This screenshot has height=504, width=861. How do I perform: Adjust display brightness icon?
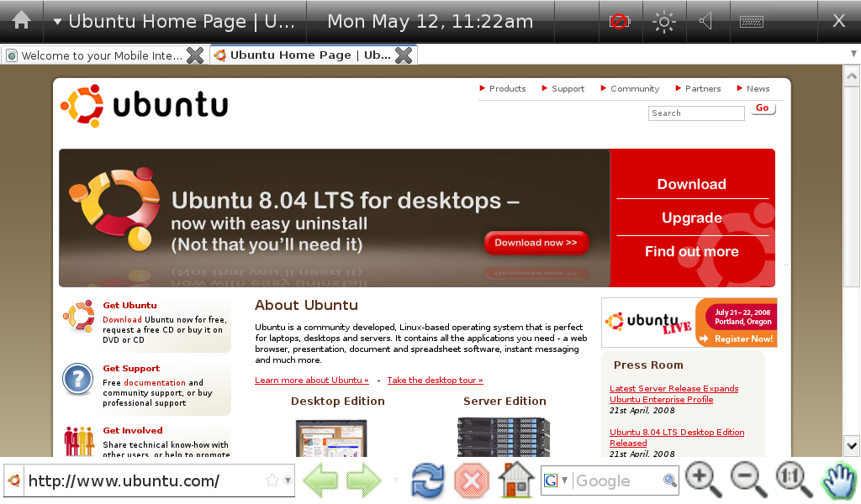664,21
